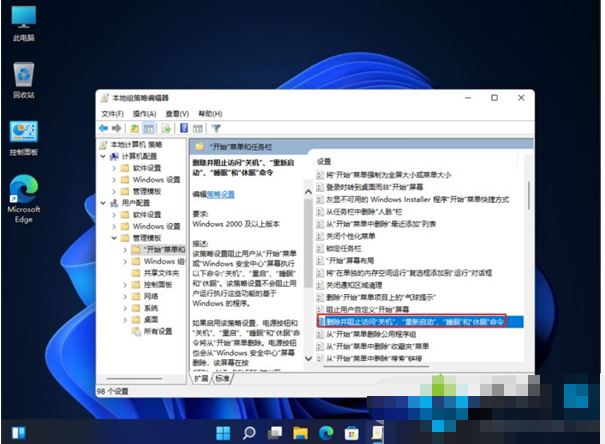Select the highlighted 删除并阻止访问"关机" policy row
Screen dimensions: 605x444
420,321
